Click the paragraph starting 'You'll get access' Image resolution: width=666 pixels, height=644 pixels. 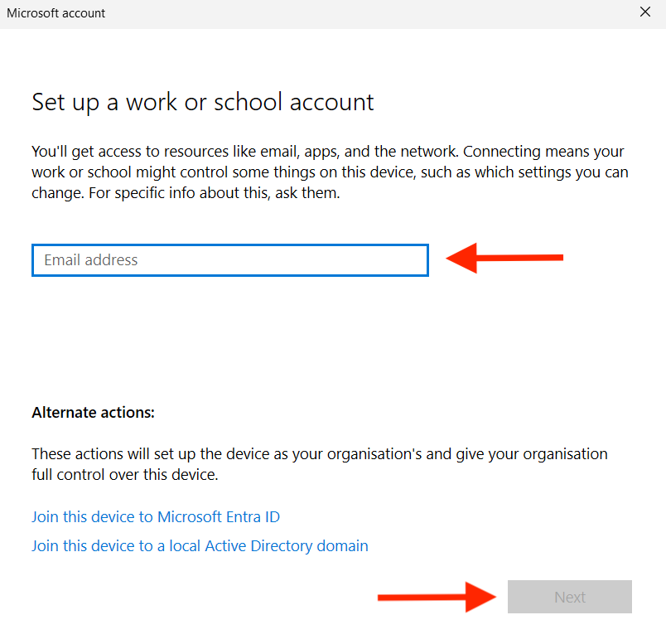(x=330, y=172)
